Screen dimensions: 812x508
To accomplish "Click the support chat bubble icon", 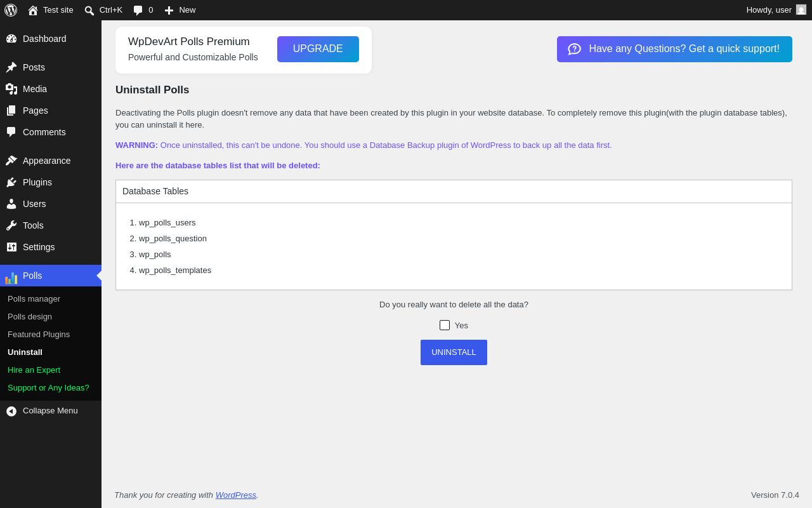I will (x=574, y=49).
